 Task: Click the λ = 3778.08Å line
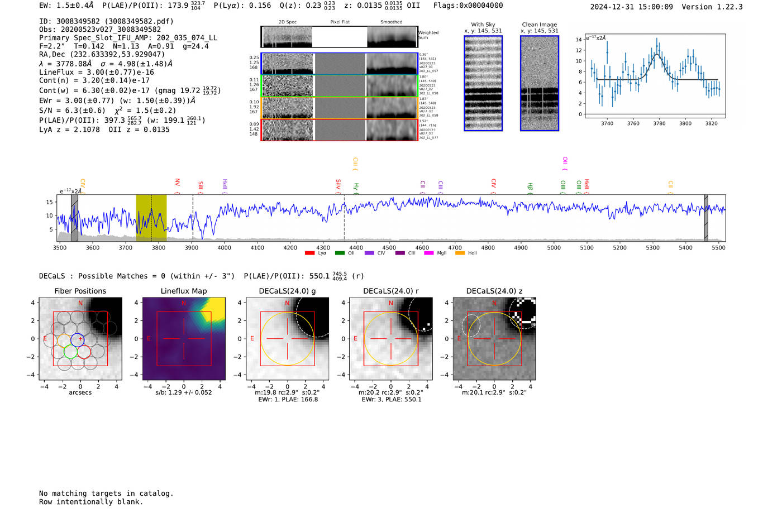pos(106,64)
